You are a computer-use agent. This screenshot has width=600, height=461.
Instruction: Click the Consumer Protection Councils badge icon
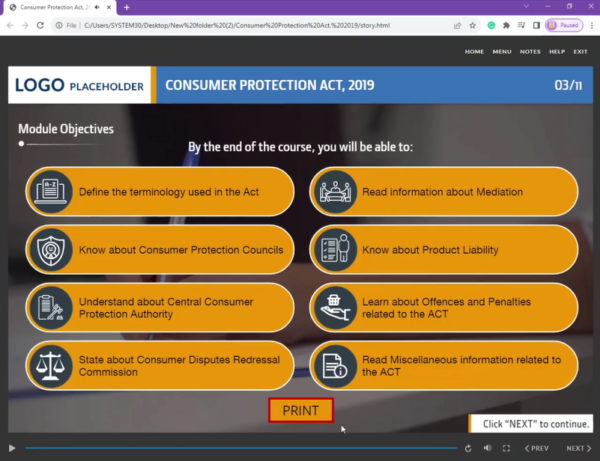[48, 250]
